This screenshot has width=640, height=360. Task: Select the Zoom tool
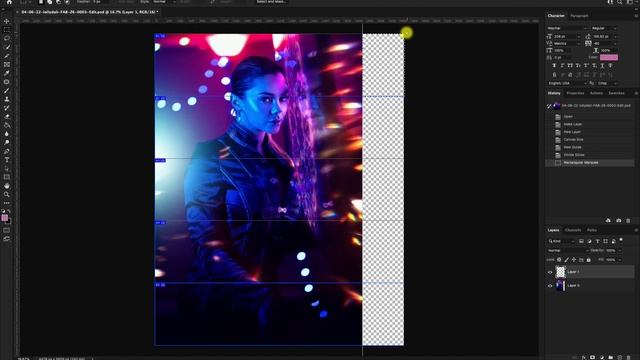[7, 194]
